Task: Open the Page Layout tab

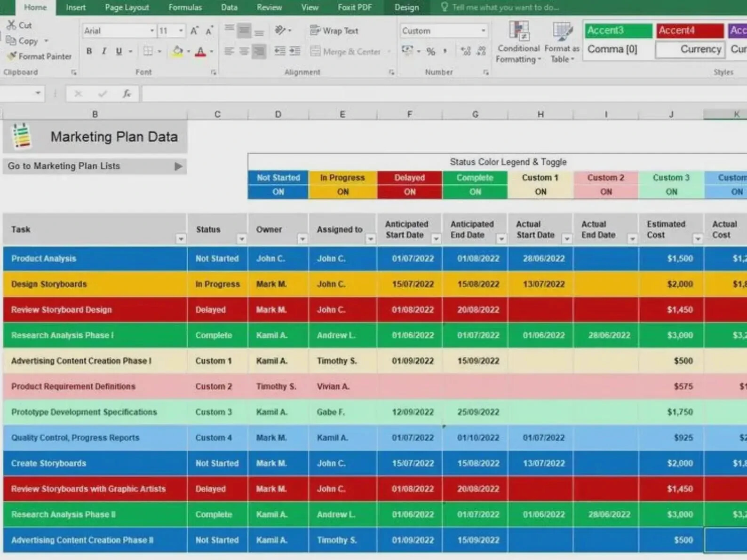Action: tap(127, 8)
